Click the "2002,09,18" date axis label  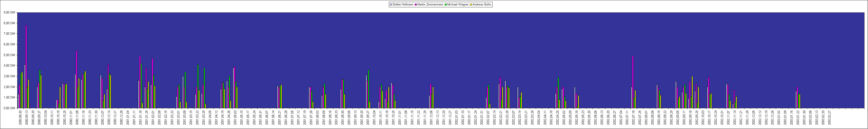pyautogui.click(x=691, y=118)
